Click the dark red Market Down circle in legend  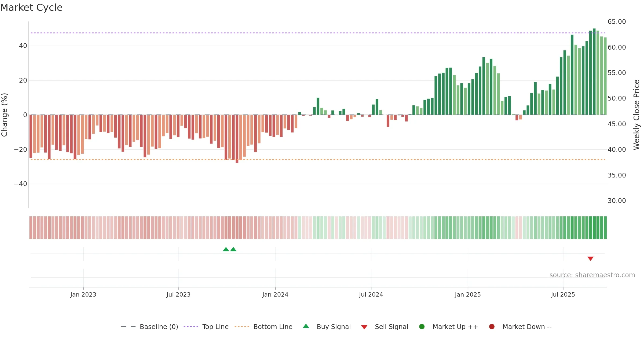coord(492,327)
